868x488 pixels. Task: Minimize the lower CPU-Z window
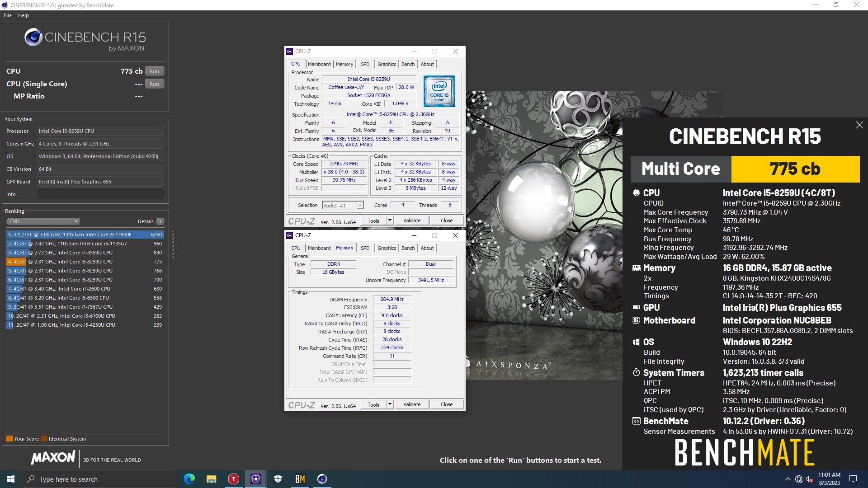click(414, 235)
